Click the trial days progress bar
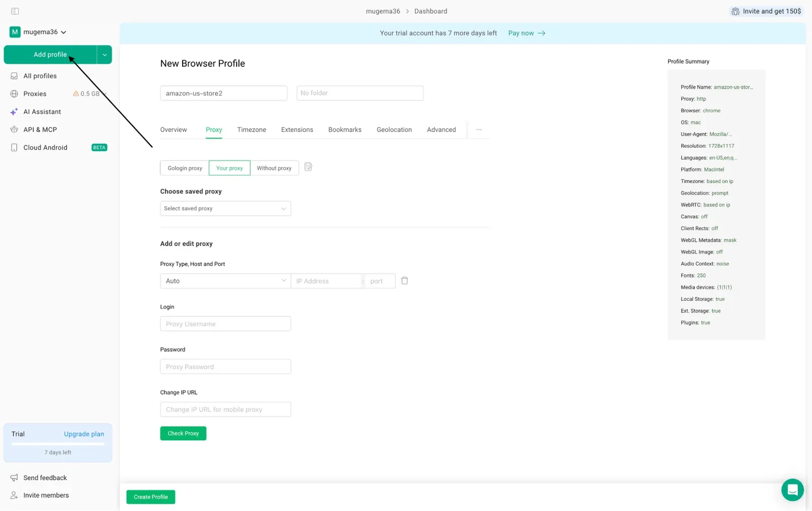The height and width of the screenshot is (511, 812). click(x=58, y=443)
